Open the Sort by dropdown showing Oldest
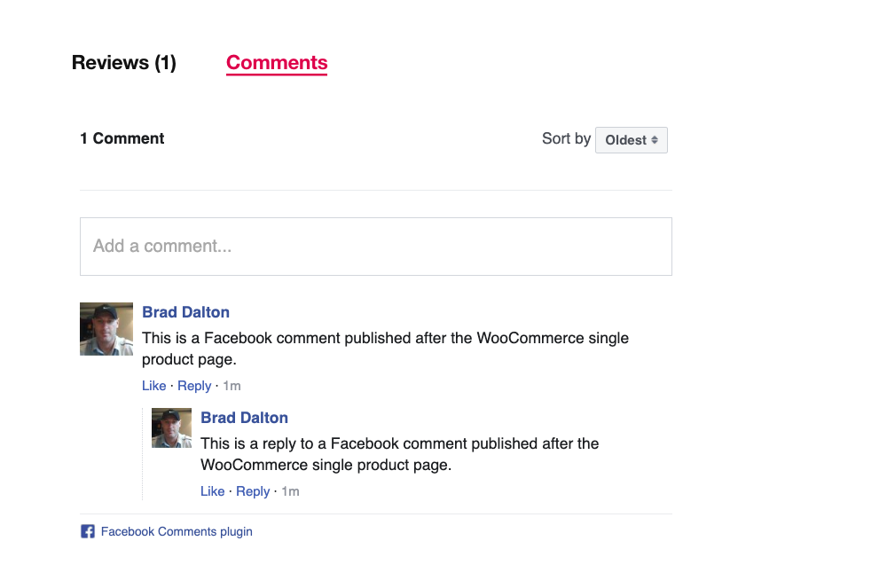 coord(631,139)
